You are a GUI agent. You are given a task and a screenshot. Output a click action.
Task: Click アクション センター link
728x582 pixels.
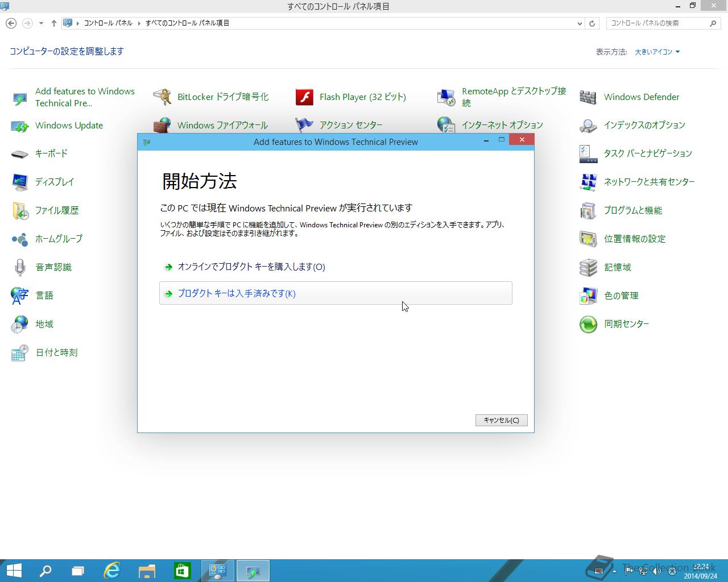point(351,125)
